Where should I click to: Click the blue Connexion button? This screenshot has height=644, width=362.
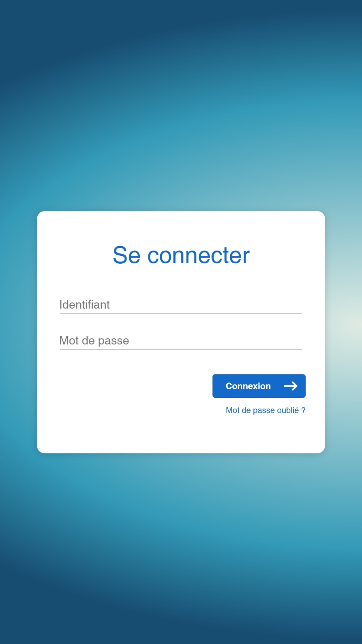pos(259,386)
